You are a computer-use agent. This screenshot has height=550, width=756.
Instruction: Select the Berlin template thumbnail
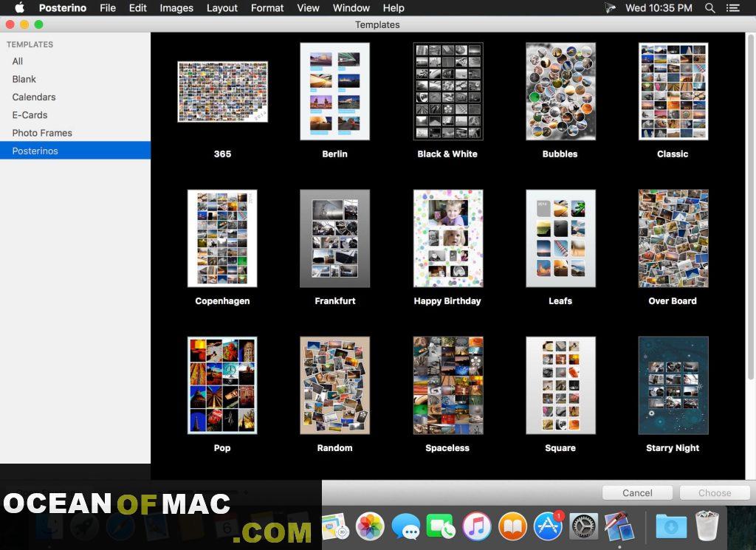(x=334, y=92)
